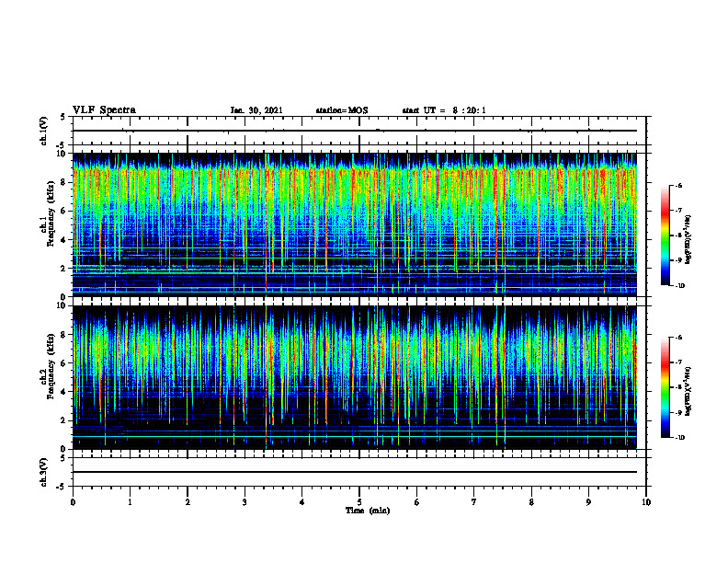Click the '-5' tick on ch.3(V) axis
Viewport: 728px width, 563px height.
click(62, 487)
